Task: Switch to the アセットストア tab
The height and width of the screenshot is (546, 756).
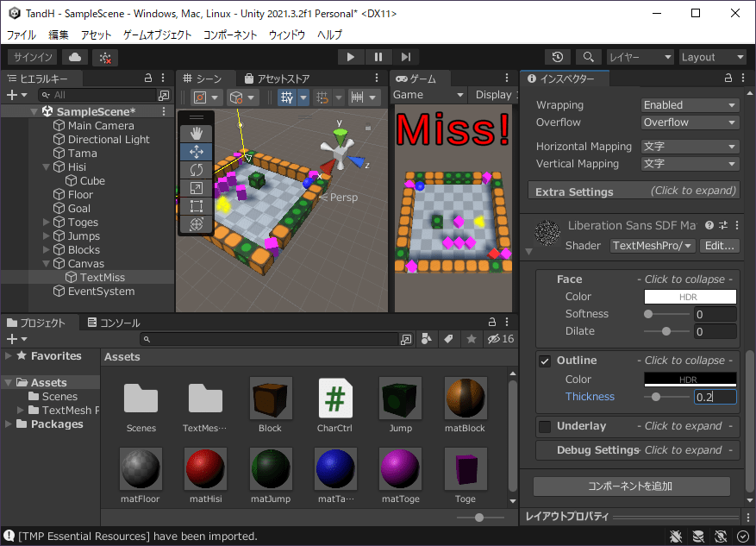Action: 278,78
